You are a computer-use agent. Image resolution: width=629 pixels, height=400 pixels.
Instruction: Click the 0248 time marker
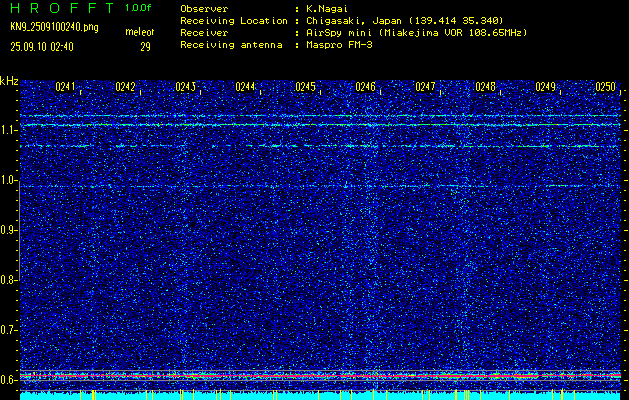(x=485, y=87)
